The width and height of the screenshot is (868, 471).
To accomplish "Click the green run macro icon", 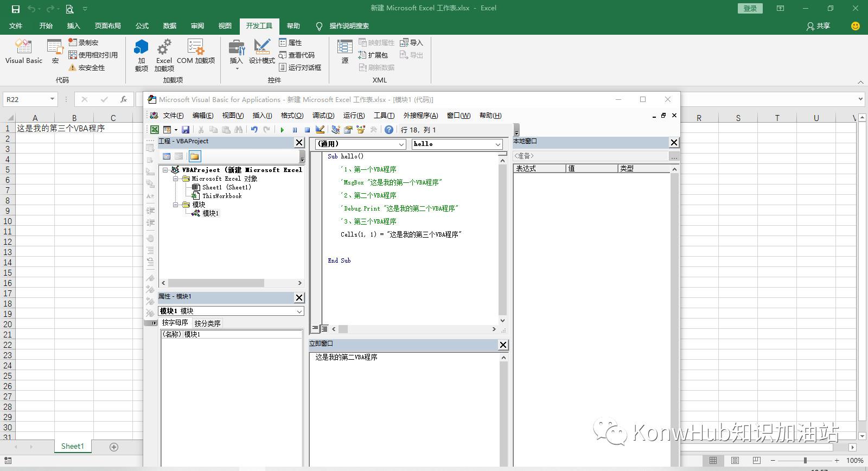I will (x=282, y=130).
